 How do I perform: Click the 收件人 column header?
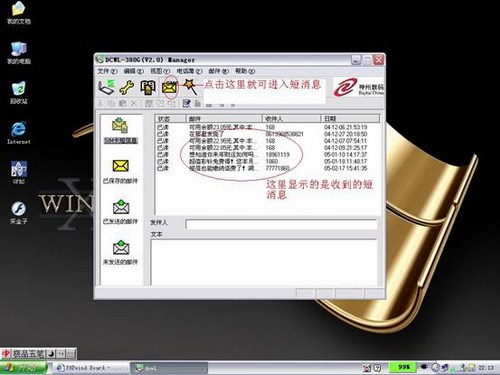292,119
